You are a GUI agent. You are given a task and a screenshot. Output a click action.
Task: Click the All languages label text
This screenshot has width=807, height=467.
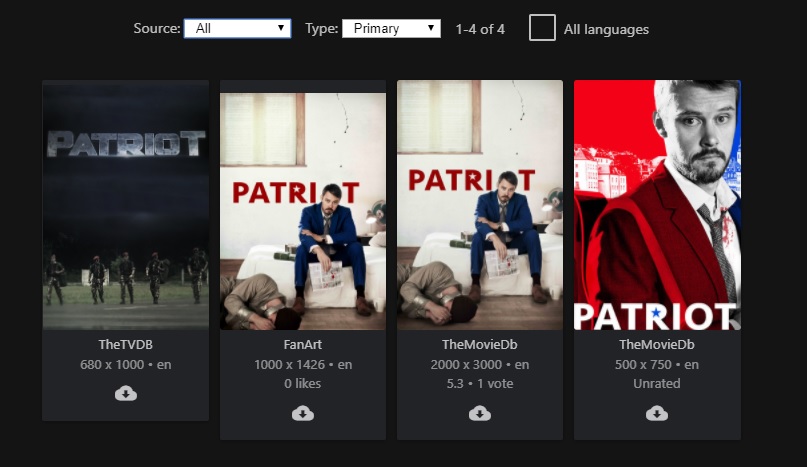tap(606, 29)
